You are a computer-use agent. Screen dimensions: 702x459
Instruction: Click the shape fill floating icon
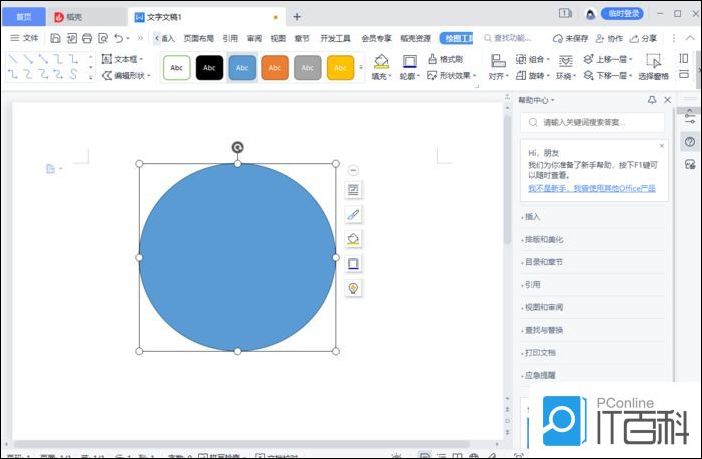click(x=353, y=239)
